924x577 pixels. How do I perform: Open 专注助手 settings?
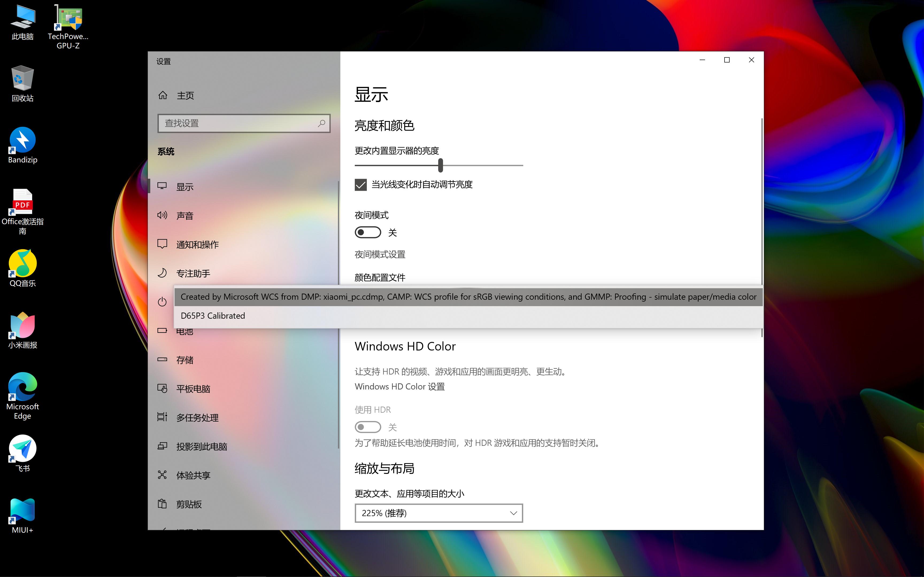click(x=193, y=273)
